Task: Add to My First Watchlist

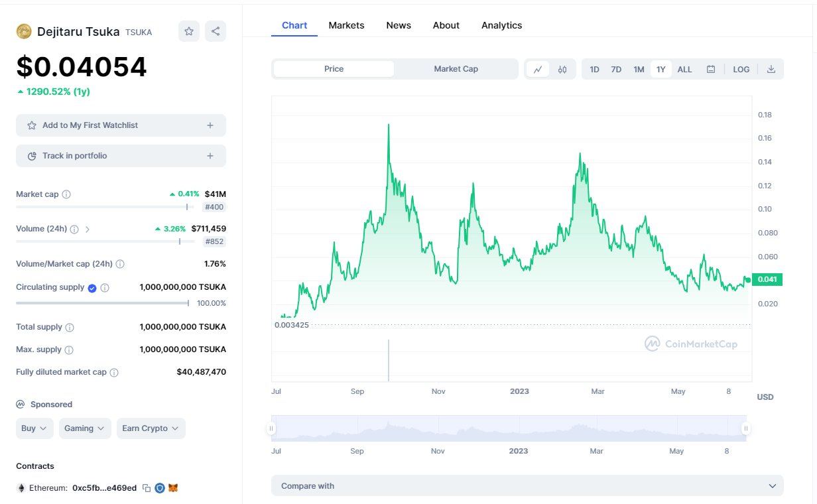Action: click(121, 125)
